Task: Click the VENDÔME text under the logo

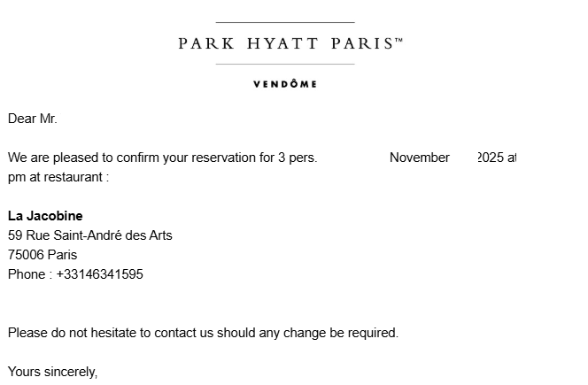Action: 285,84
